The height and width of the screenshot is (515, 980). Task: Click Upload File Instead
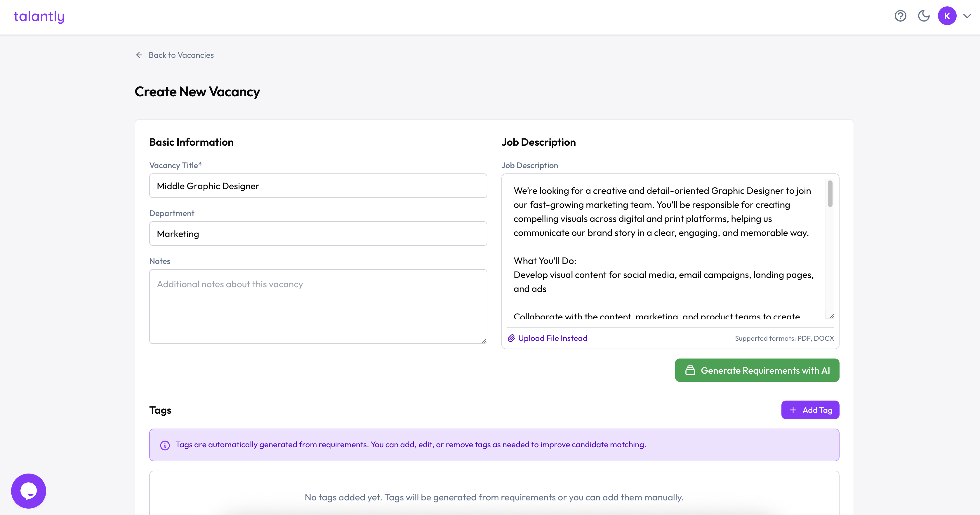pyautogui.click(x=553, y=338)
